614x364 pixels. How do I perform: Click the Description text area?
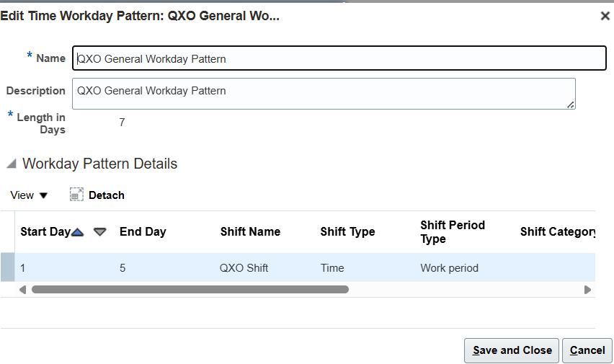(324, 94)
